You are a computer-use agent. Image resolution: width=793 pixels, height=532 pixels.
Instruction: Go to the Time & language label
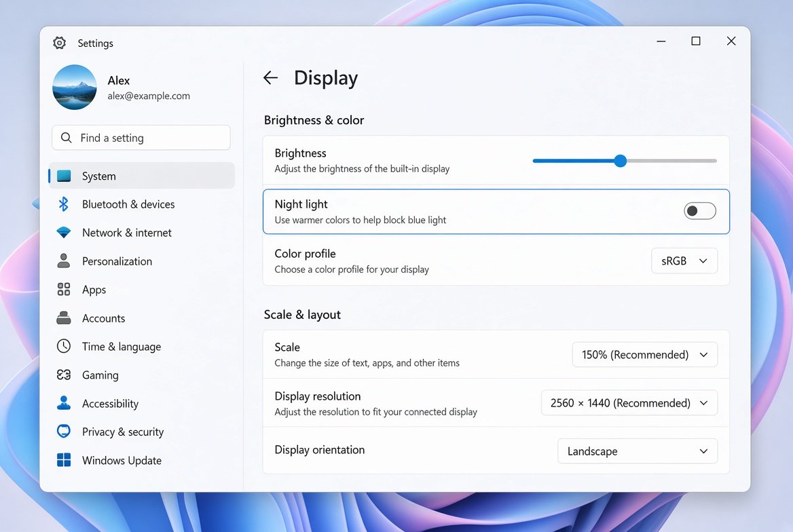point(122,347)
